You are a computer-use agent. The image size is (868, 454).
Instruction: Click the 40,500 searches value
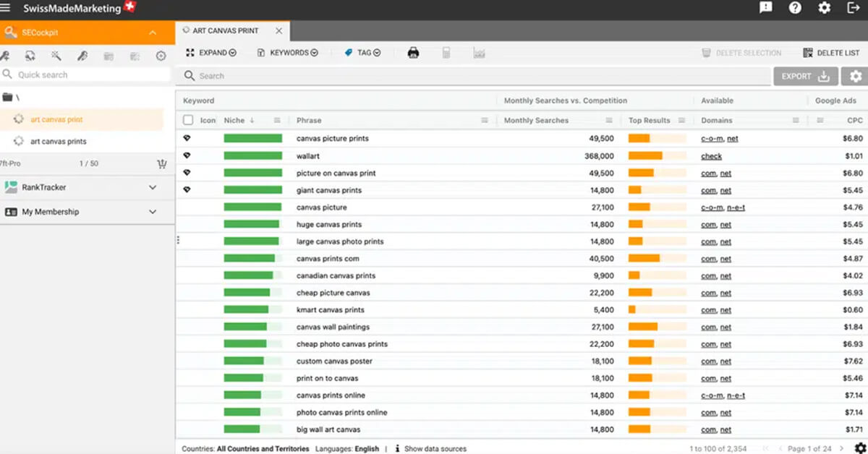602,259
